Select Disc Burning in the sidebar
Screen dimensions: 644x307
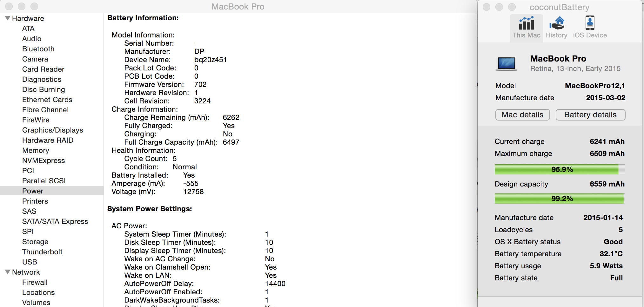[x=44, y=89]
